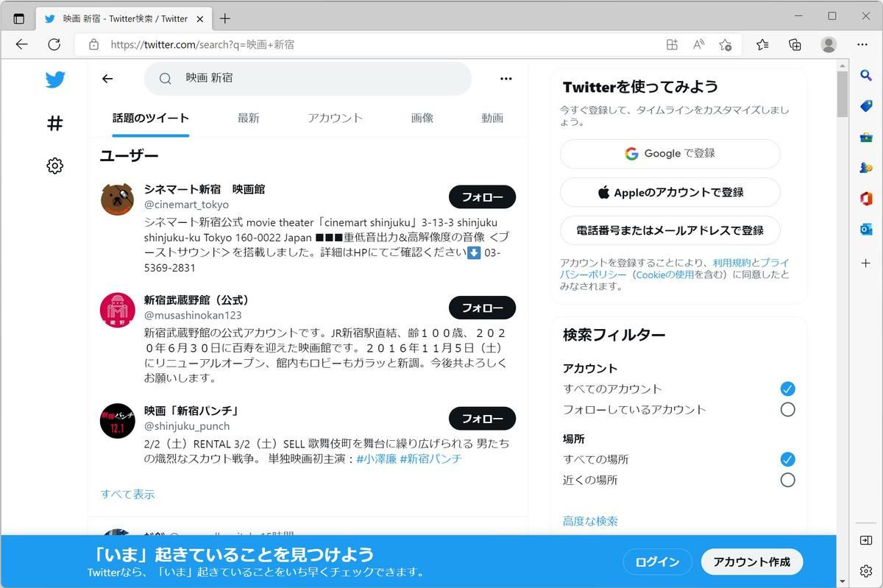Go back with the arrow beside search box

click(107, 79)
